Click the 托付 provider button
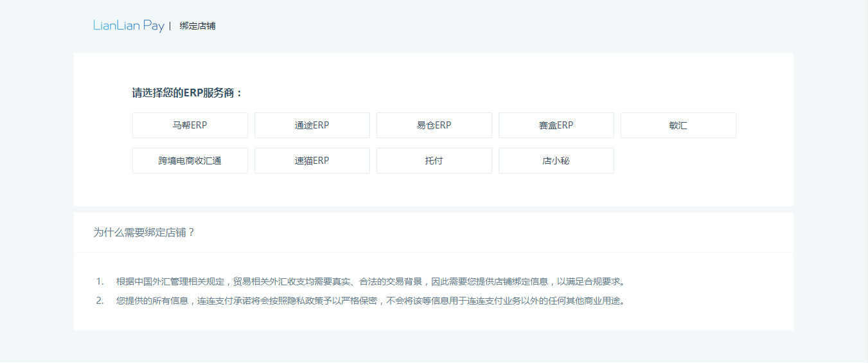 (434, 161)
